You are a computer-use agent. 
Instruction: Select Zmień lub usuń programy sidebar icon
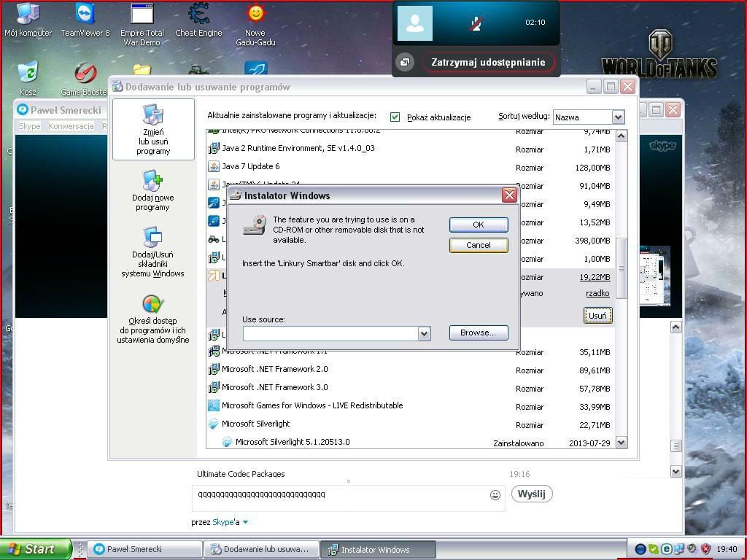pos(153,130)
